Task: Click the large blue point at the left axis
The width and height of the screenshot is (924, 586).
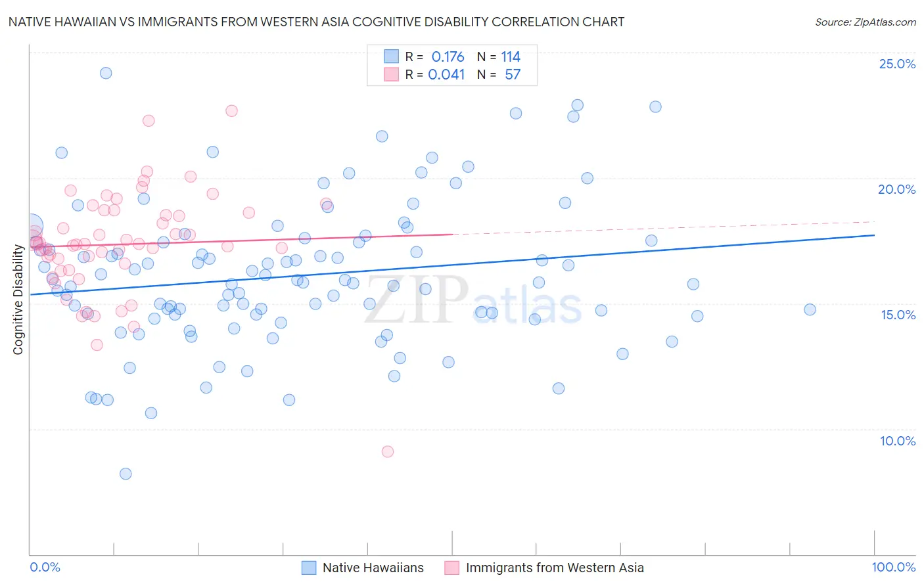Action: coord(32,226)
